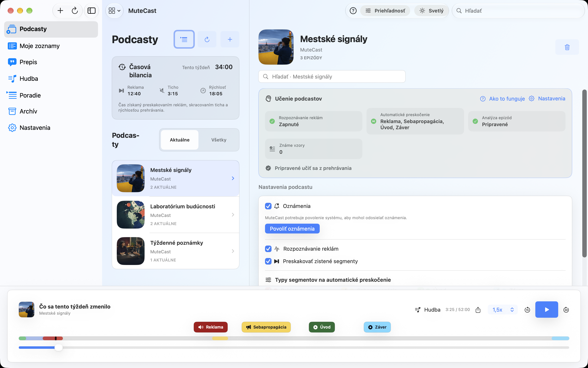
Task: Open the help question mark icon
Action: tap(353, 11)
